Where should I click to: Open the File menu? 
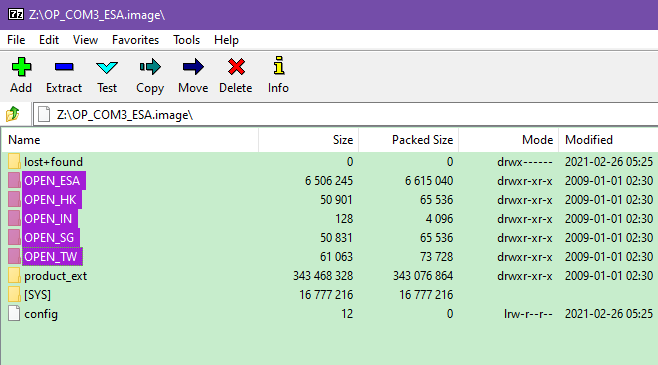(16, 40)
